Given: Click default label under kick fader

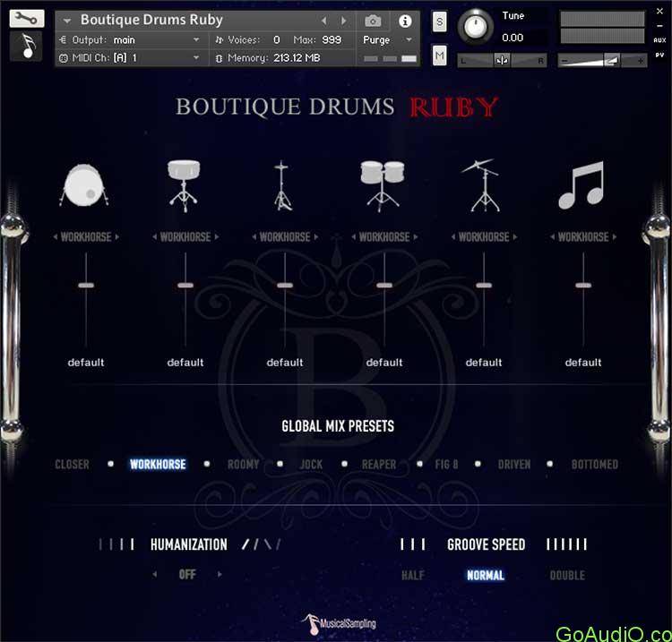Looking at the screenshot, I should pos(86,363).
